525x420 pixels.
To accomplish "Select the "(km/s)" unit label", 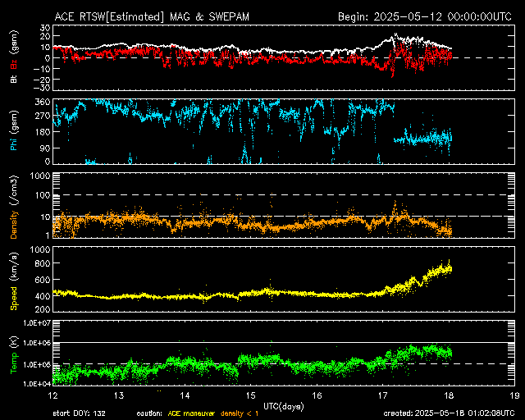I will [14, 267].
